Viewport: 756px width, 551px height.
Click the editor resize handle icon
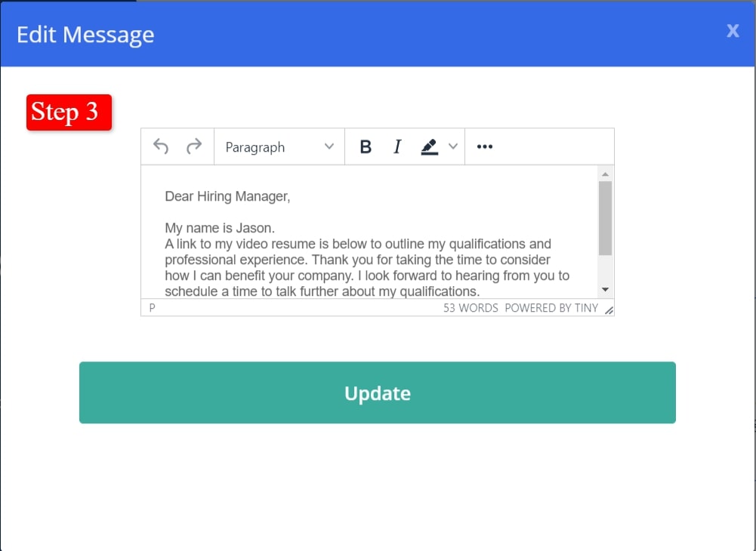pos(609,309)
